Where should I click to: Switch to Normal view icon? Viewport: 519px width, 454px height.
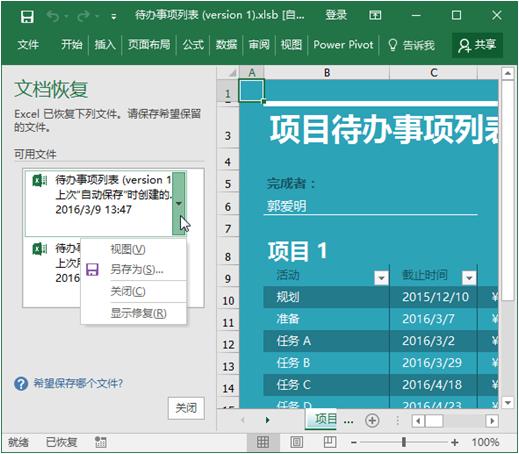click(x=263, y=442)
